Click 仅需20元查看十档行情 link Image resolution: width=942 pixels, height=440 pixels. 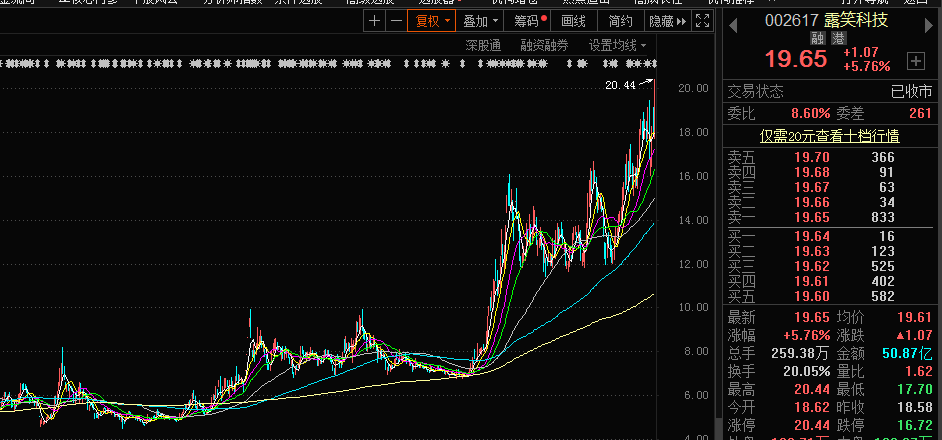point(829,135)
